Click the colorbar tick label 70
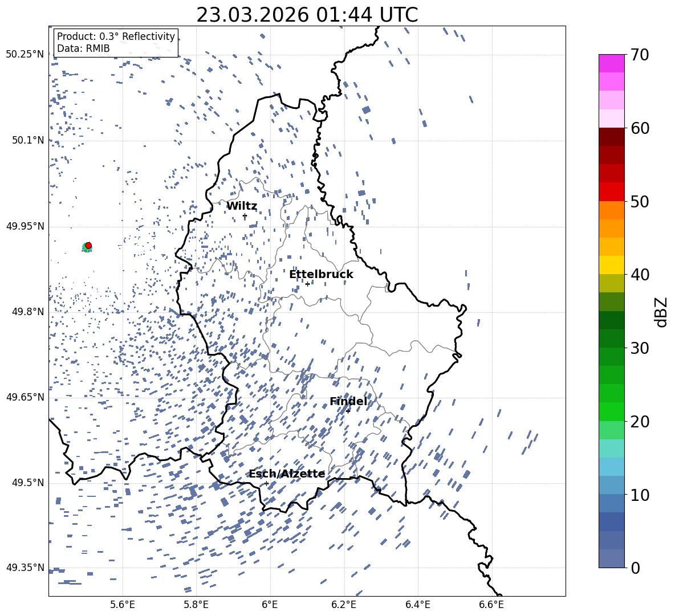Screen dimensions: 675x616 click(640, 55)
